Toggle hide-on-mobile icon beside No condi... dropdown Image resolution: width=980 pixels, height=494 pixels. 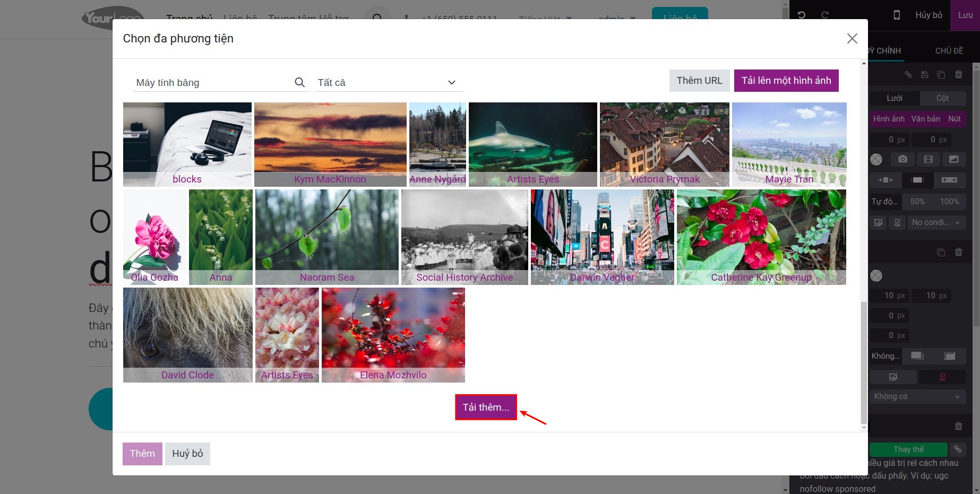(897, 222)
